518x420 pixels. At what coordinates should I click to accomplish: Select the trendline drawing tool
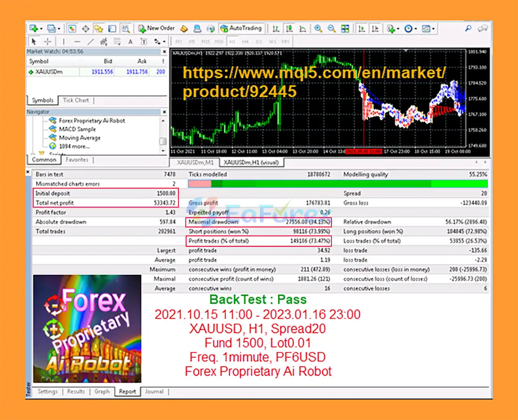pyautogui.click(x=91, y=41)
